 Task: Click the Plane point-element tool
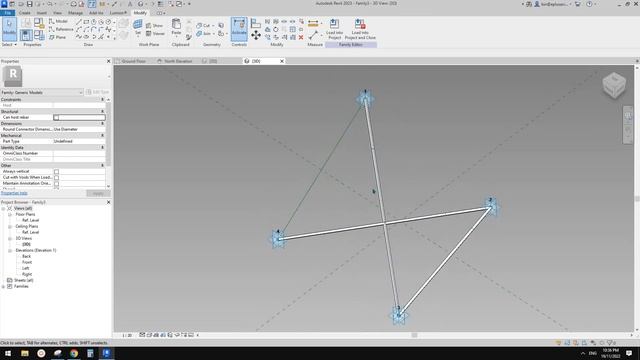[58, 37]
